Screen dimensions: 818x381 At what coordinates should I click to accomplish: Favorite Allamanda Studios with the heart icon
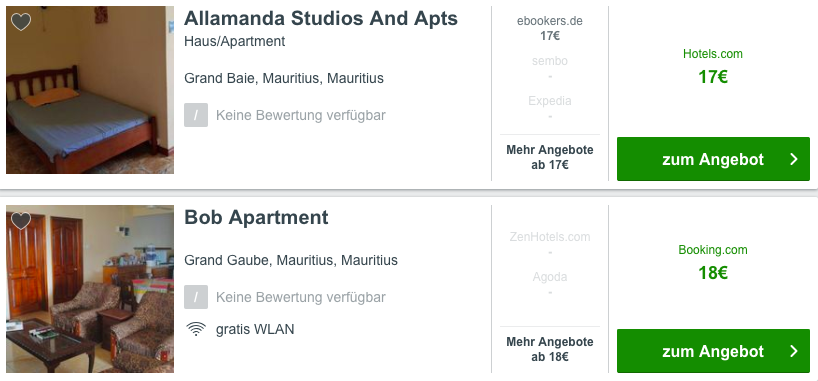pyautogui.click(x=21, y=22)
